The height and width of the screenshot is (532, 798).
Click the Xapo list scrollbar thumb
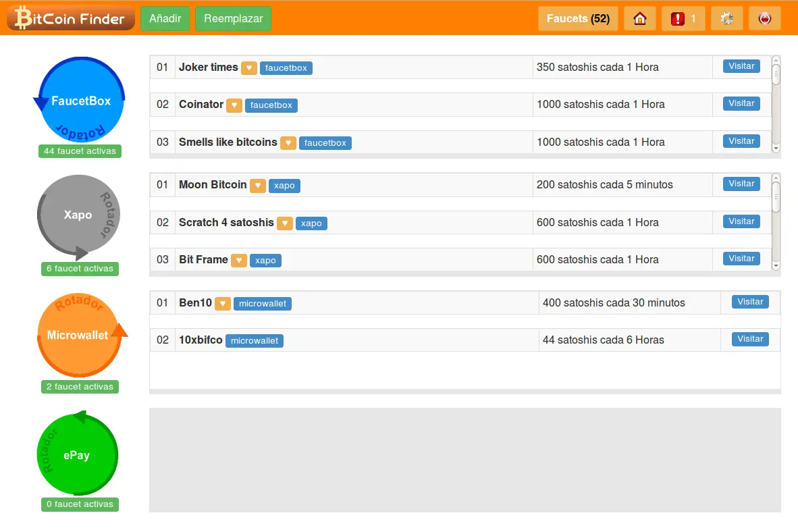tap(776, 197)
